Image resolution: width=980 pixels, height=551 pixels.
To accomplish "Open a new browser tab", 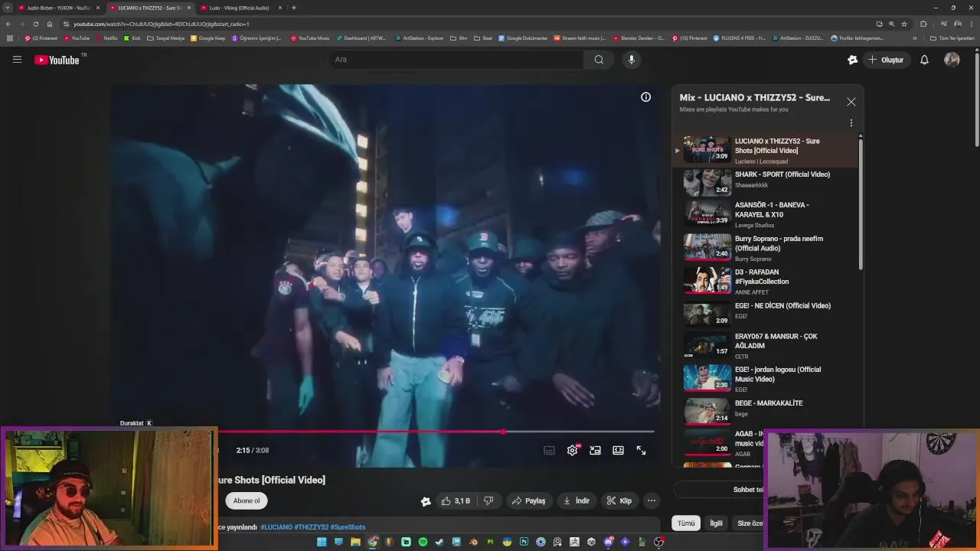I will pos(294,8).
